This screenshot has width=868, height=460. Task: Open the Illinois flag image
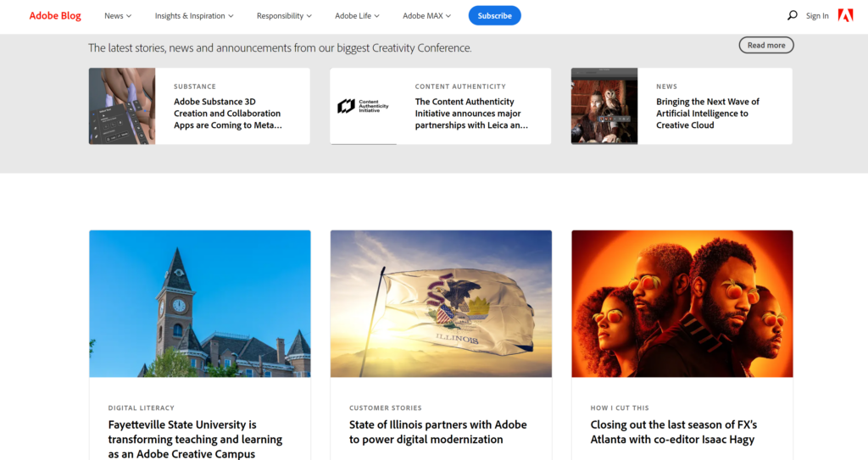pyautogui.click(x=441, y=304)
